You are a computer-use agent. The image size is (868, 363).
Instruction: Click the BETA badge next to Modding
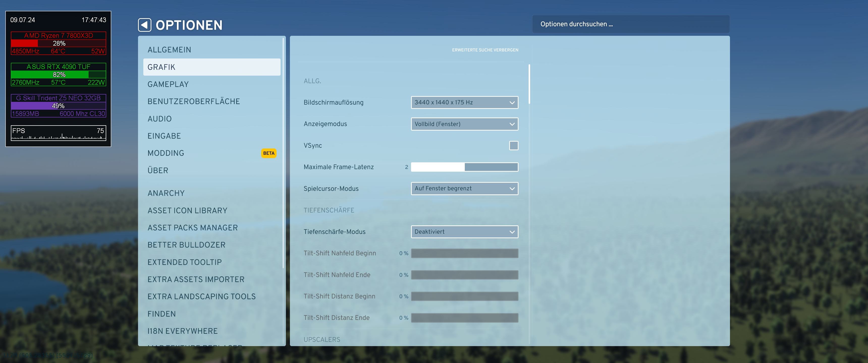click(268, 153)
